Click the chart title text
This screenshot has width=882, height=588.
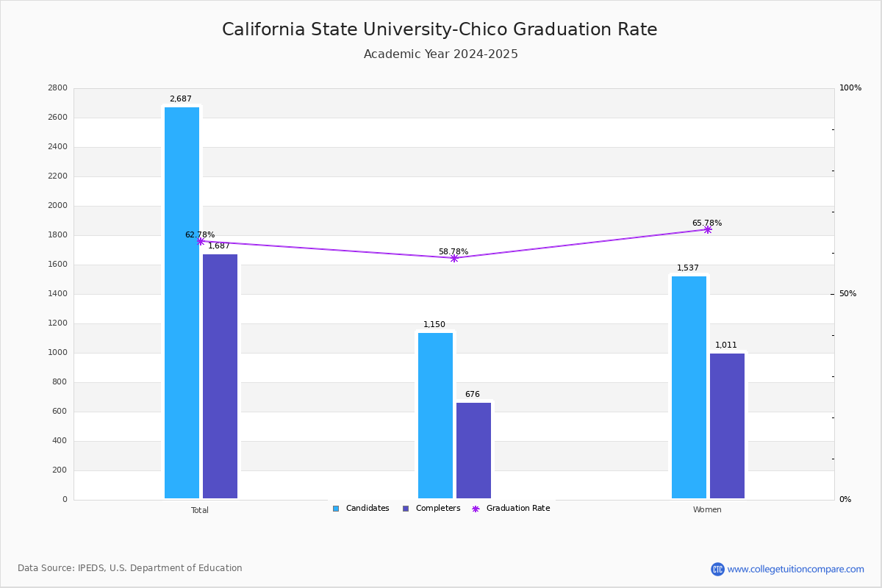point(440,29)
